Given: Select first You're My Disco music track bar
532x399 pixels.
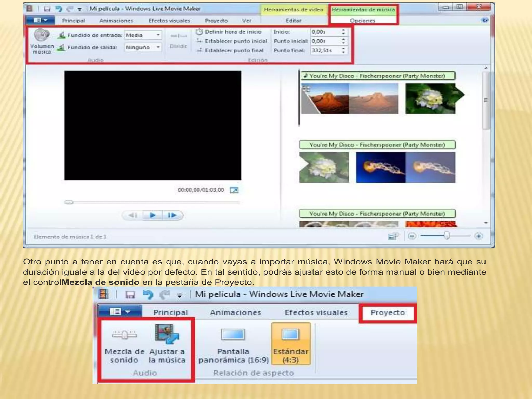Looking at the screenshot, I should (378, 76).
